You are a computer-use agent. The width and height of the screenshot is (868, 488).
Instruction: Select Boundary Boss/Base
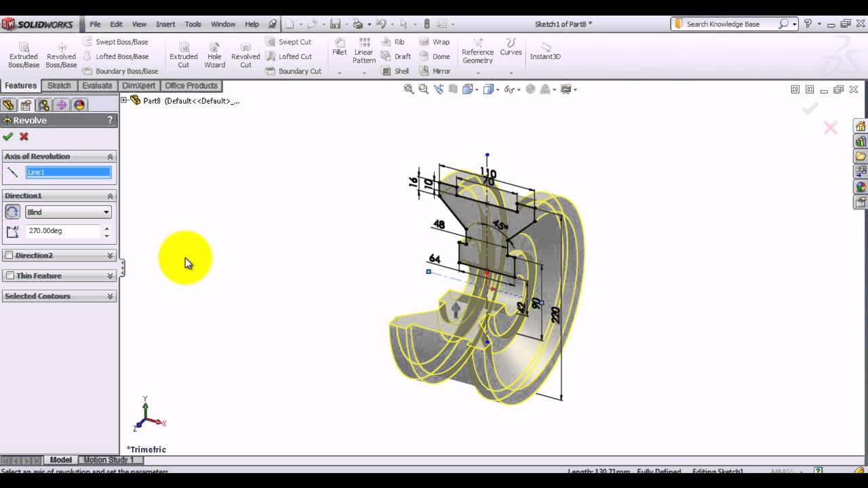120,71
